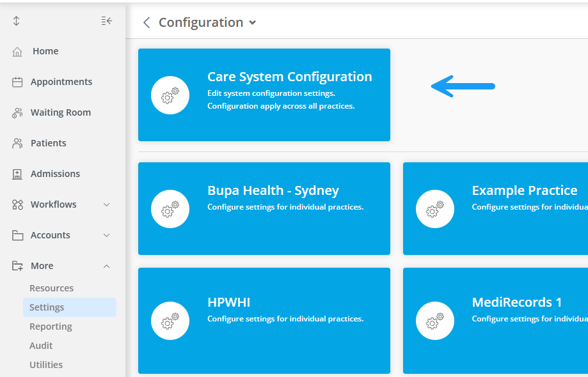The image size is (588, 377).
Task: Click gear icon on HPWHI card
Action: pyautogui.click(x=170, y=321)
